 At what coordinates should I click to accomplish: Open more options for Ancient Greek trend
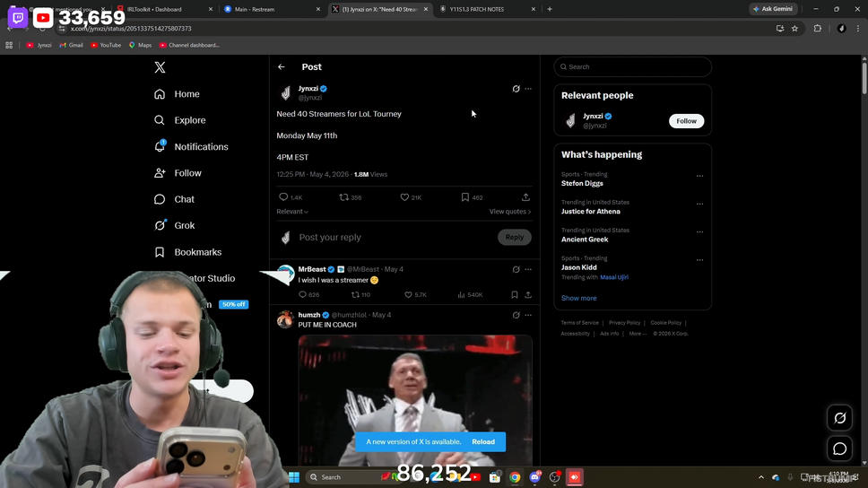pos(699,232)
